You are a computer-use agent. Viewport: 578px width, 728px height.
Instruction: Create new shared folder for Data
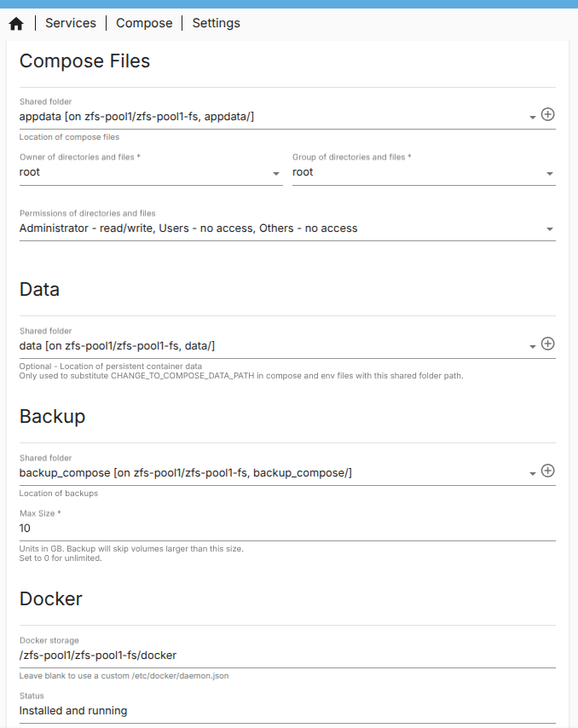(x=548, y=344)
